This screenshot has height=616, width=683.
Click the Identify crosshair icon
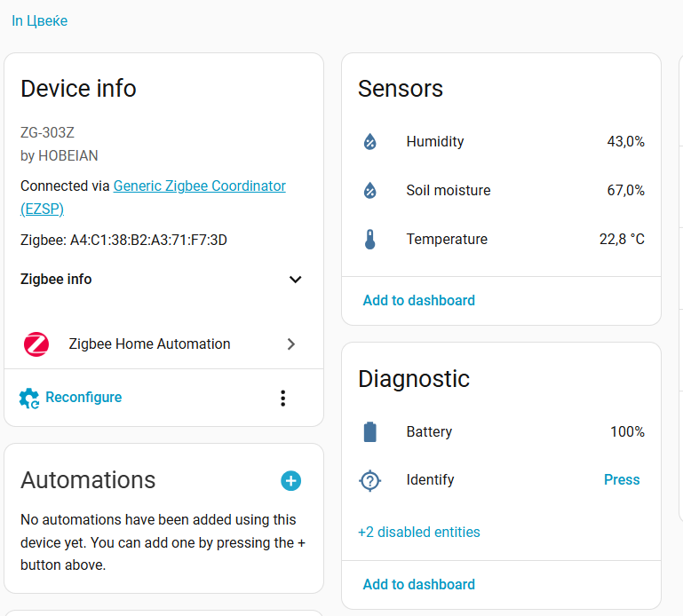coord(370,480)
